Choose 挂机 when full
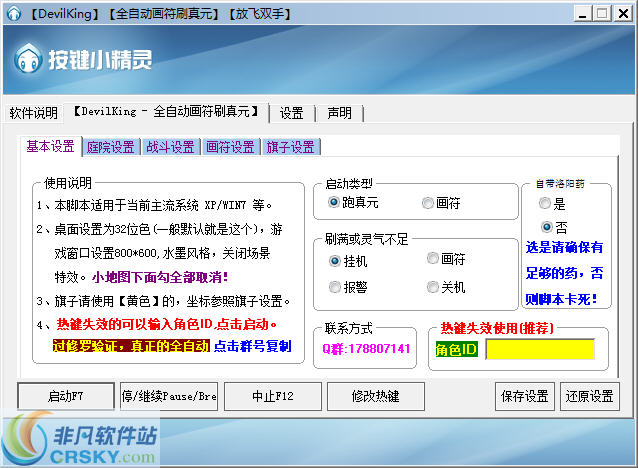Viewport: 638px width, 468px height. pos(348,261)
